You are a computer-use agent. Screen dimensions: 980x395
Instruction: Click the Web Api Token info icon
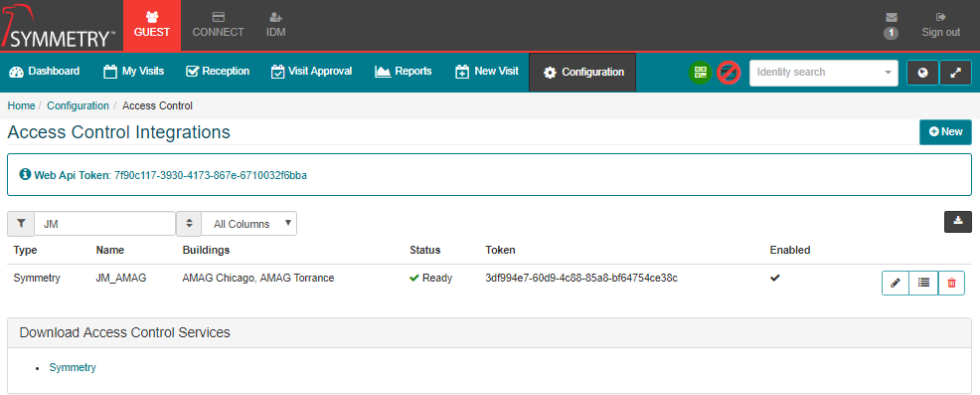25,175
